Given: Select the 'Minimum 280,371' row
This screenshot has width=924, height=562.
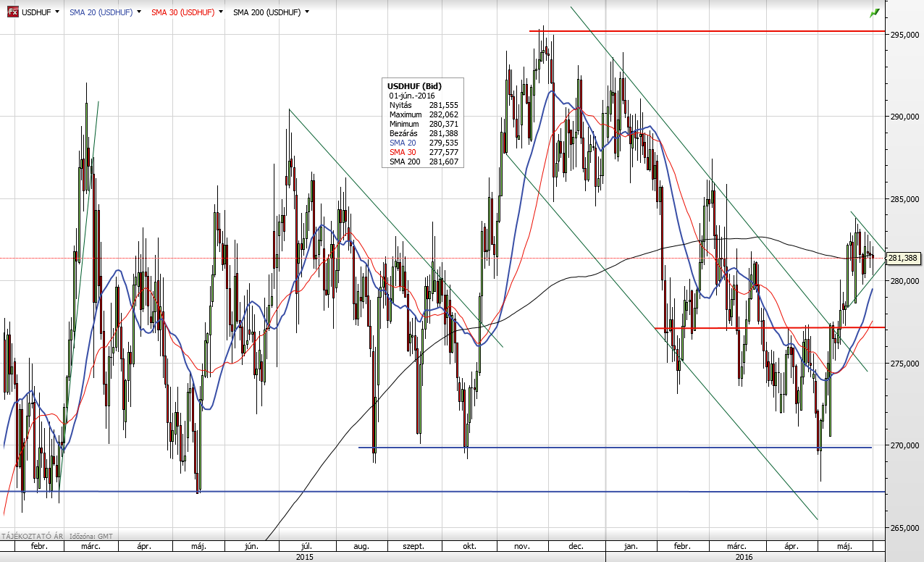Looking at the screenshot, I should click(424, 124).
